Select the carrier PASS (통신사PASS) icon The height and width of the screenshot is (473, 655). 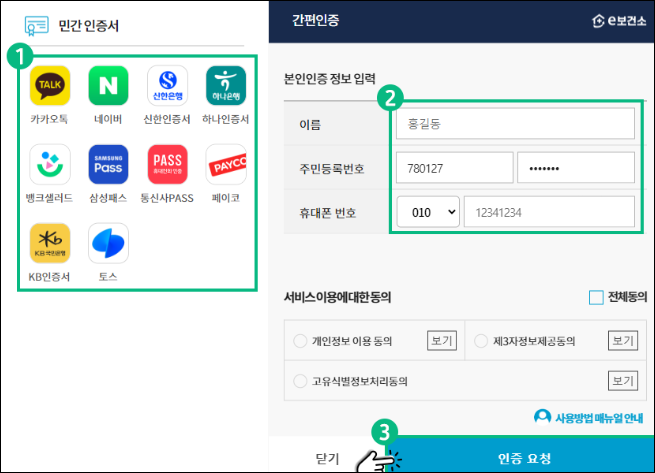[x=168, y=164]
